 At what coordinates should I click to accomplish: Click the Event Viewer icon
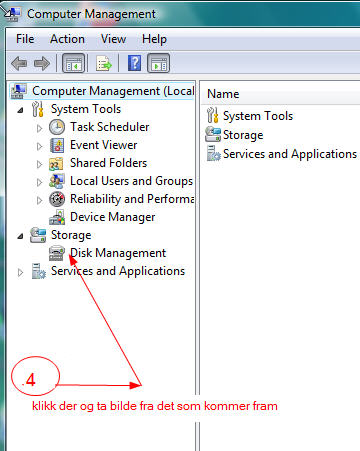57,145
